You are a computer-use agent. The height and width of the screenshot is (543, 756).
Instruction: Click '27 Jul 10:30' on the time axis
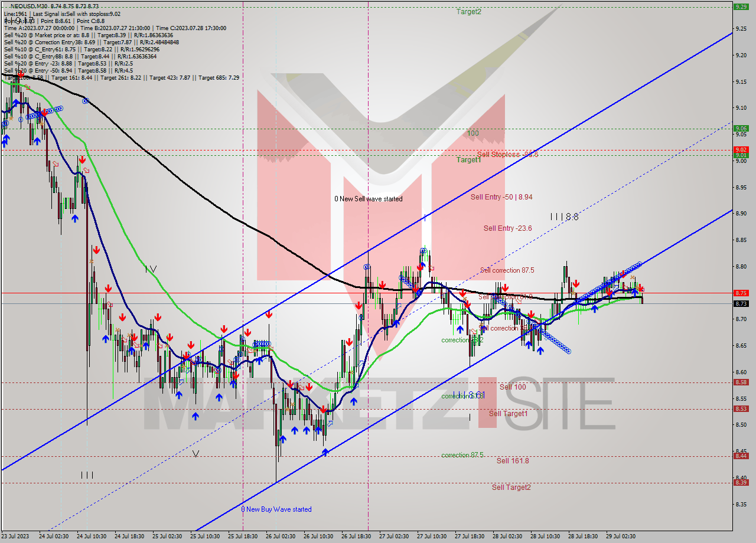click(x=431, y=537)
